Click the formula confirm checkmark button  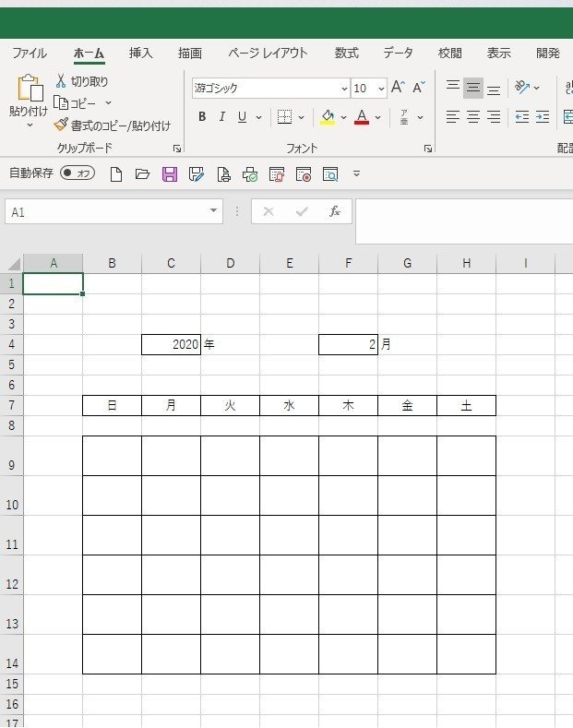point(302,211)
